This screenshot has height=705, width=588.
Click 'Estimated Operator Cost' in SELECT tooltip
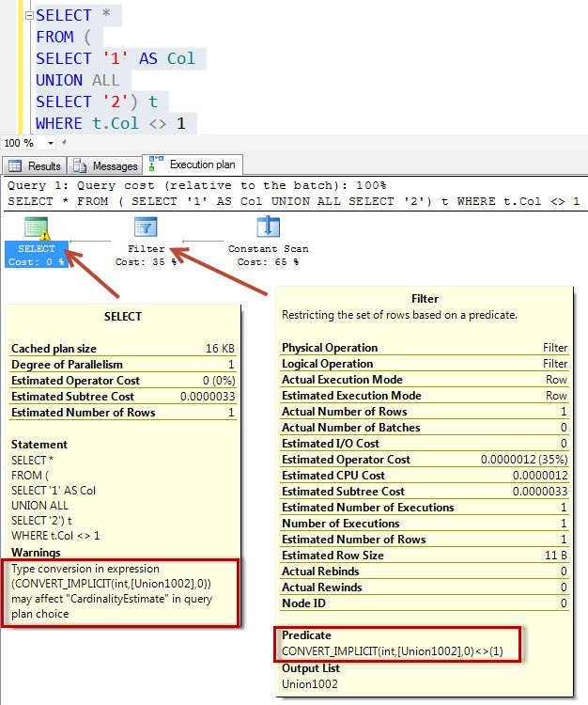click(x=123, y=381)
